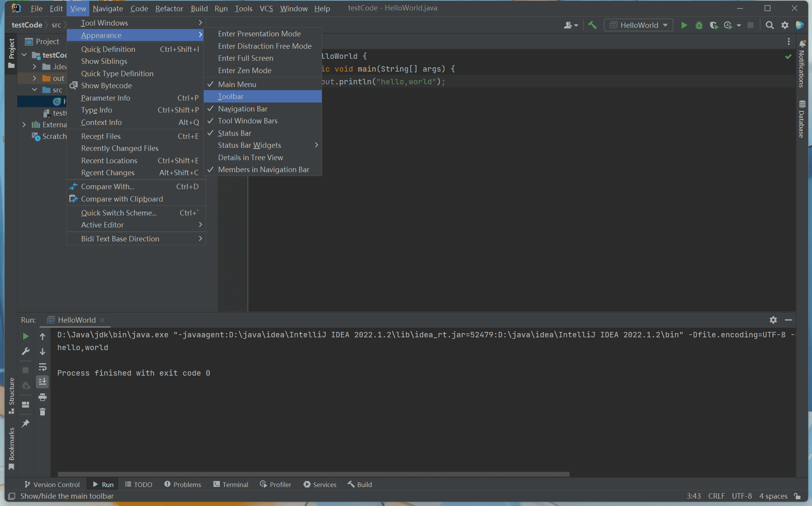
Task: Open the user account icon in toolbar
Action: pyautogui.click(x=570, y=25)
